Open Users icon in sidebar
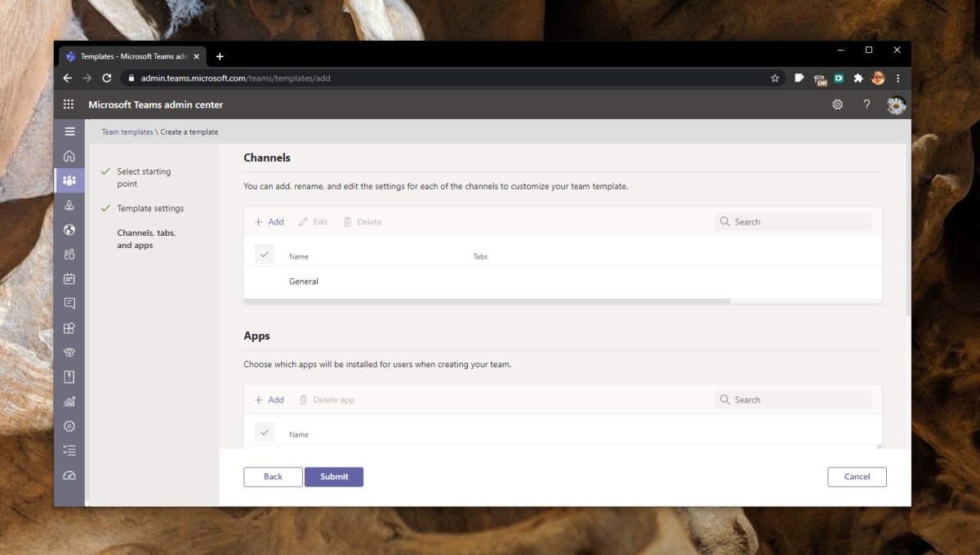Image resolution: width=980 pixels, height=555 pixels. pos(69,255)
